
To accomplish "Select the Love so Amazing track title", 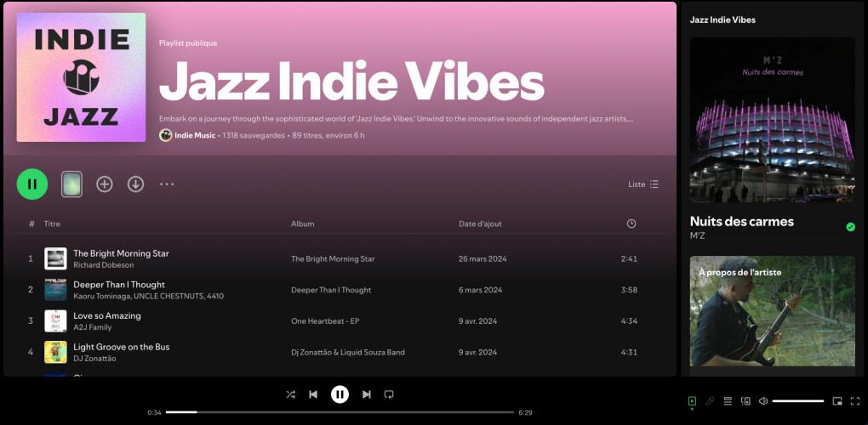I will [107, 315].
